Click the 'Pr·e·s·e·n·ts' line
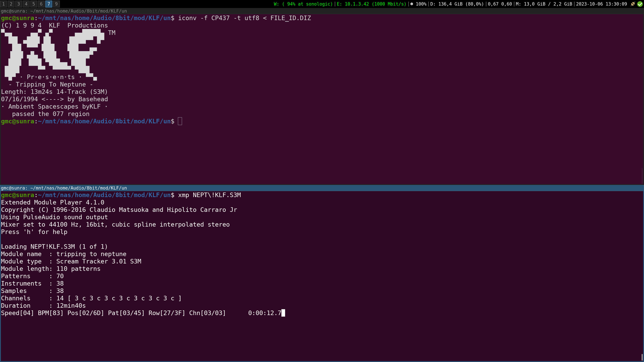The height and width of the screenshot is (362, 644). (x=51, y=77)
